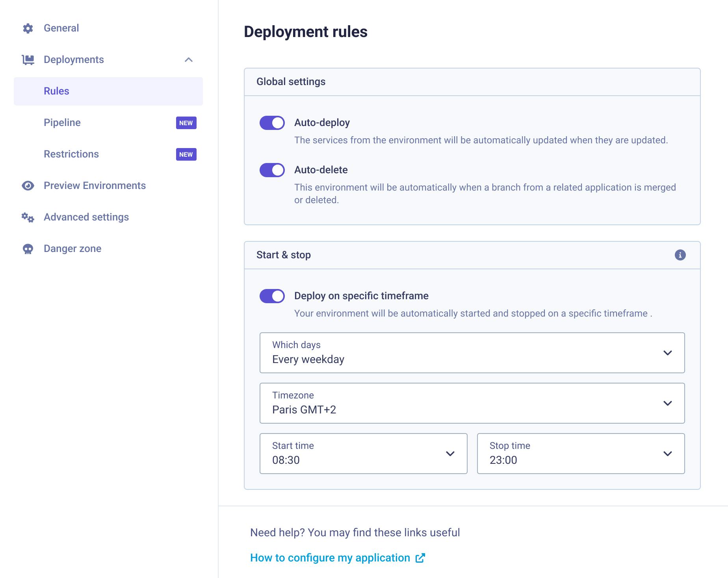728x578 pixels.
Task: Open General settings via the gear icon
Action: (28, 28)
